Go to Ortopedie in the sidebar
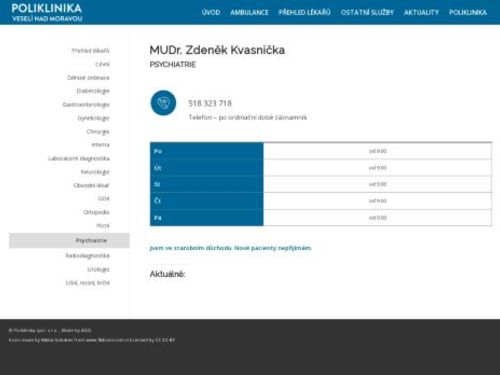This screenshot has height=375, width=500. (x=96, y=212)
